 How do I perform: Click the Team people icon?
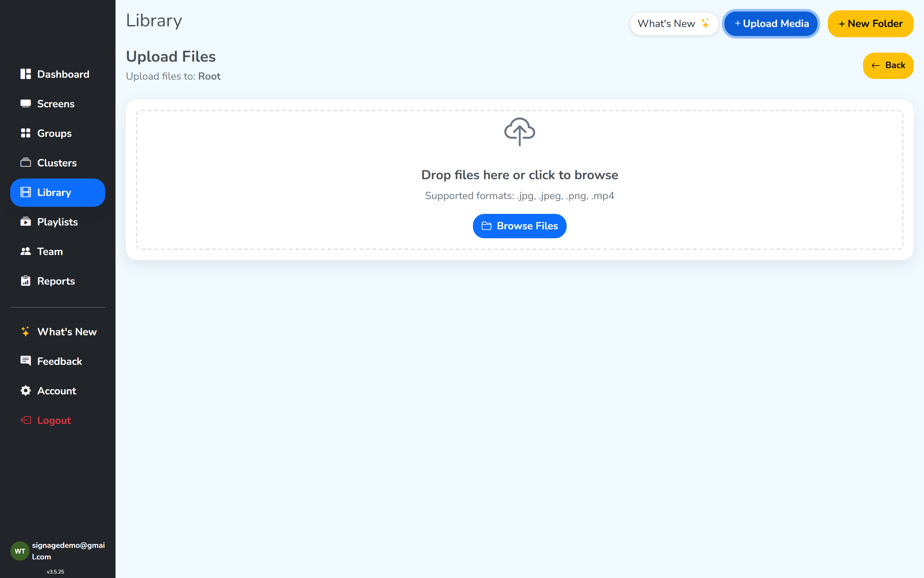tap(26, 251)
